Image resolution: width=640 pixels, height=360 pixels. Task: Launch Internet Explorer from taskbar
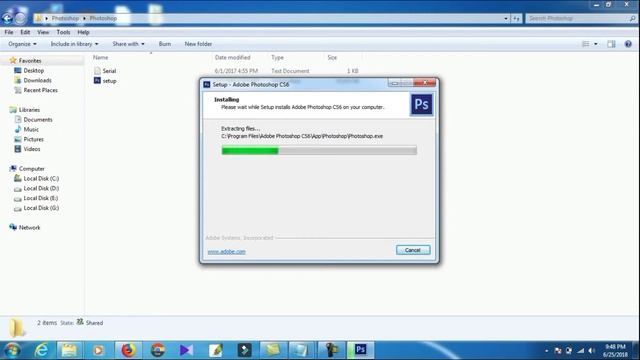click(x=42, y=350)
